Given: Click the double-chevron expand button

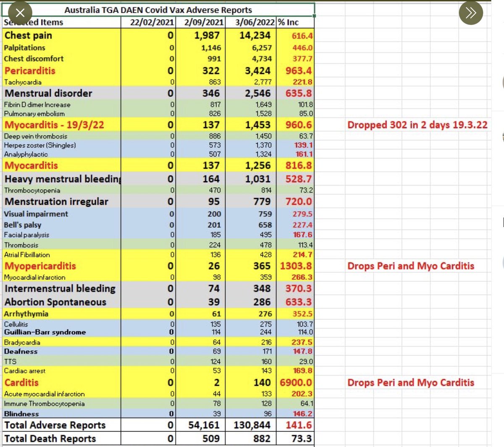Looking at the screenshot, I should tap(471, 13).
